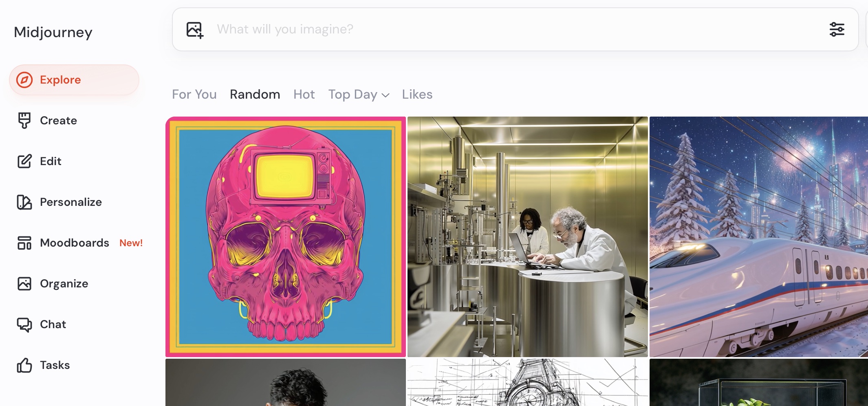Click the Chat speech bubbles icon

click(x=24, y=324)
